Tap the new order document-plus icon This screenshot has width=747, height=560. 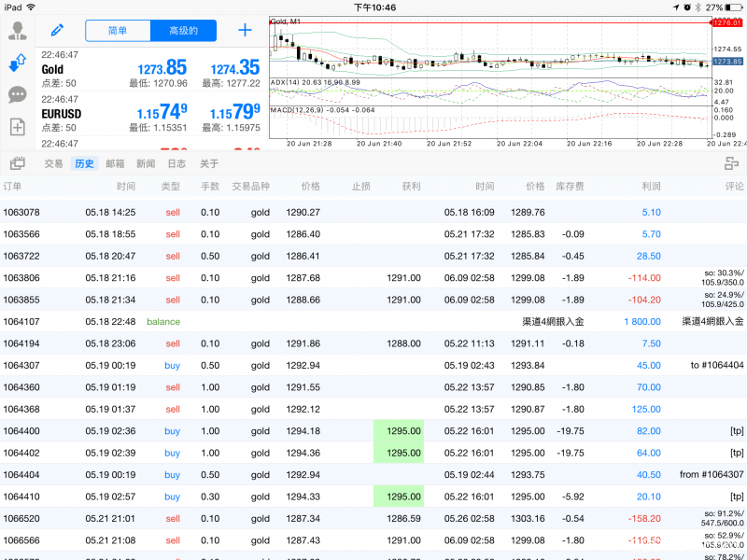pos(18,127)
